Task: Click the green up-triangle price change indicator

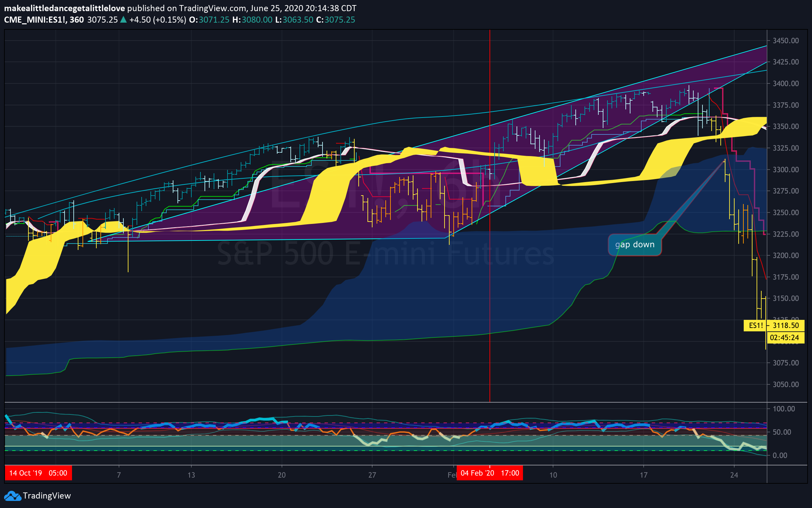Action: tap(123, 20)
